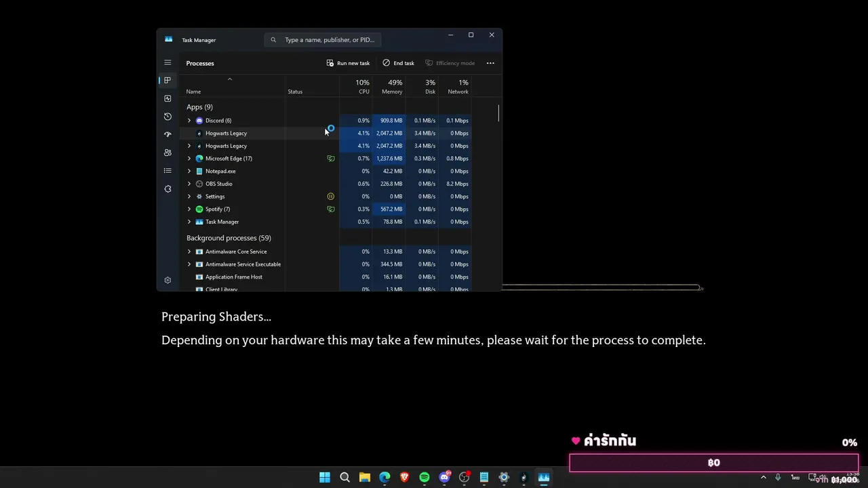
Task: Click the OBS Studio process icon
Action: [x=199, y=184]
